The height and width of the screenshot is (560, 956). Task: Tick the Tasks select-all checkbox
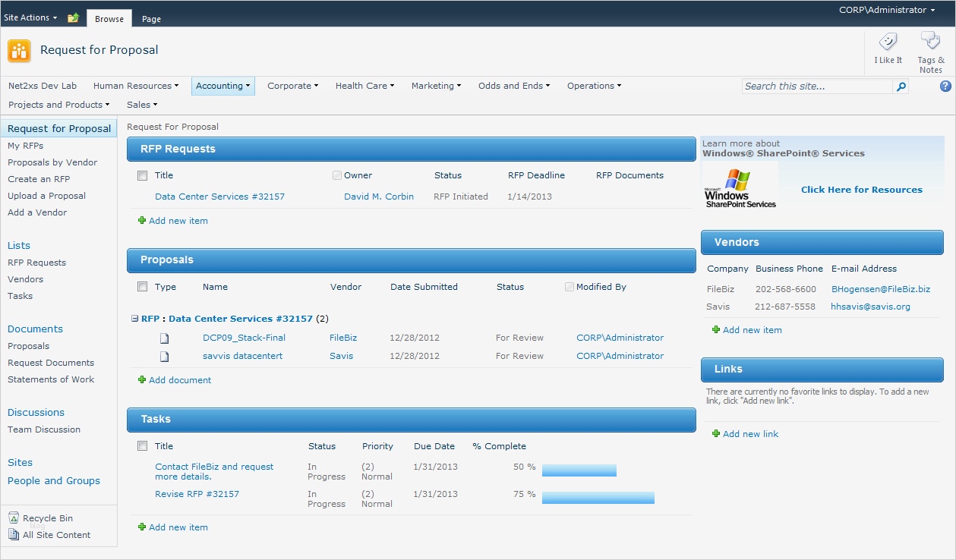pyautogui.click(x=142, y=446)
